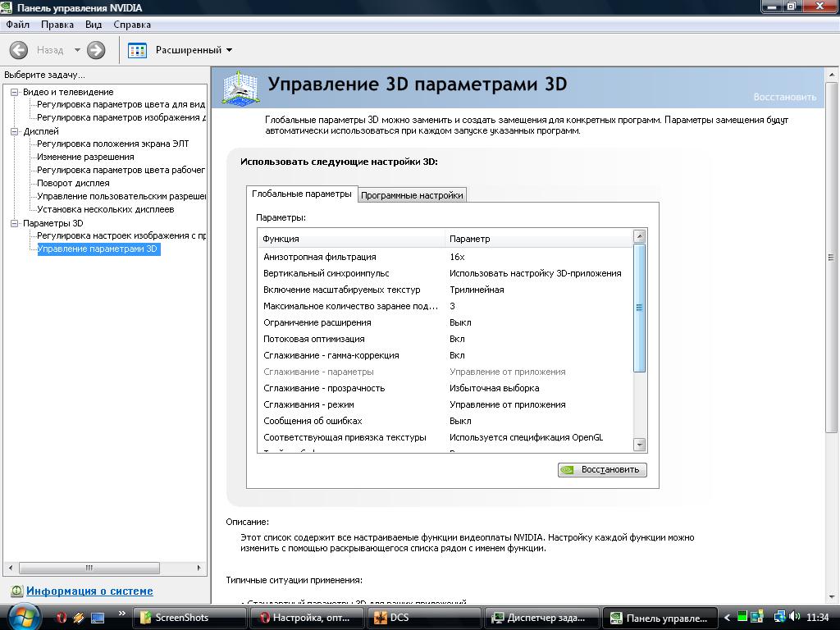This screenshot has height=630, width=840.
Task: Select the 'Вертикальный синхроимпульс' row
Action: (445, 273)
